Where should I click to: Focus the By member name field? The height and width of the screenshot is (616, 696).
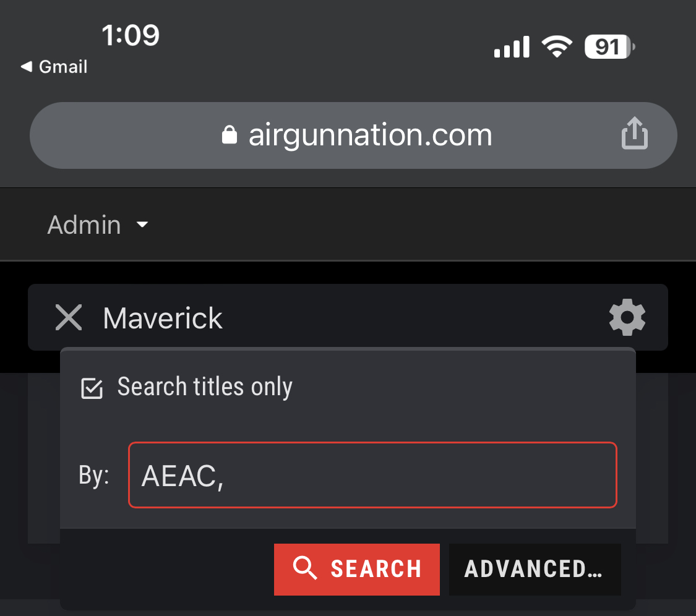[x=373, y=475]
